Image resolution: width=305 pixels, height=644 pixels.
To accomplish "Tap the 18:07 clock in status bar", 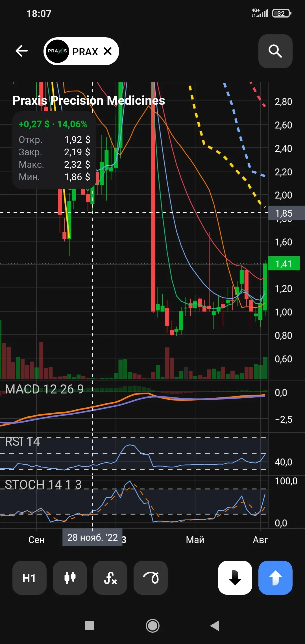I will [x=39, y=14].
